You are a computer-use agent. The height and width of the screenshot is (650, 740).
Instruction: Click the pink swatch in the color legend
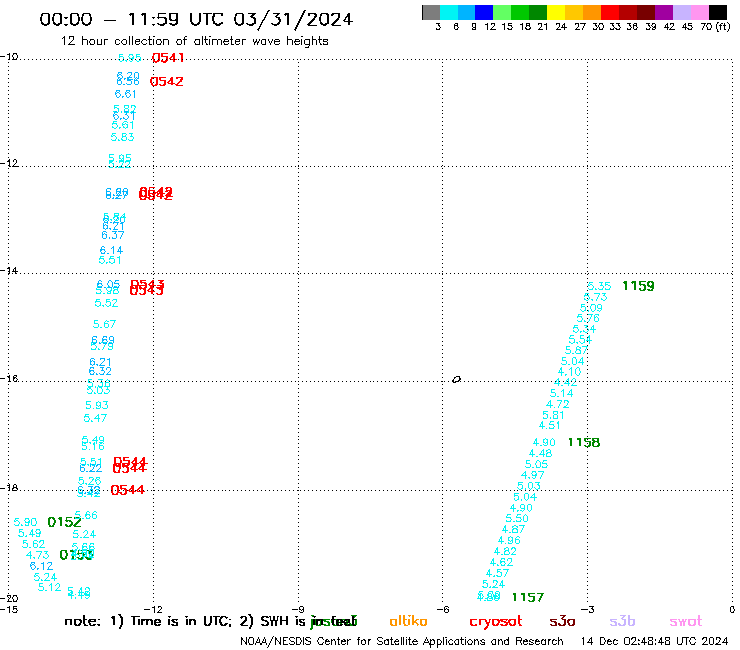pyautogui.click(x=700, y=12)
